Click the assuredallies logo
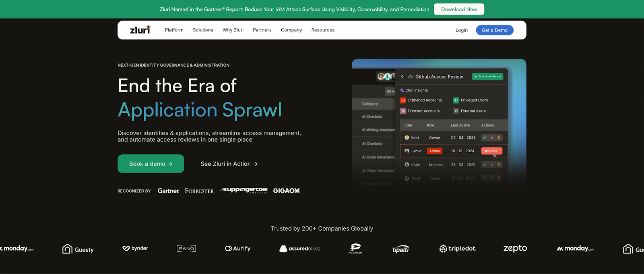 pyautogui.click(x=300, y=249)
